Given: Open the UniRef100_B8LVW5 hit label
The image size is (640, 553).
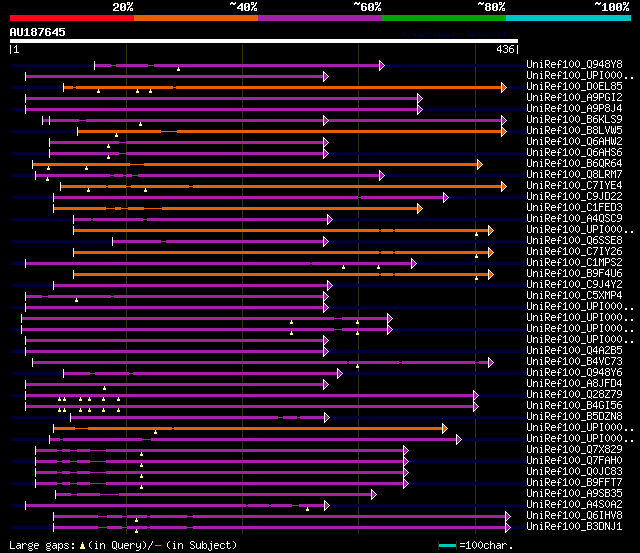Looking at the screenshot, I should click(574, 131).
